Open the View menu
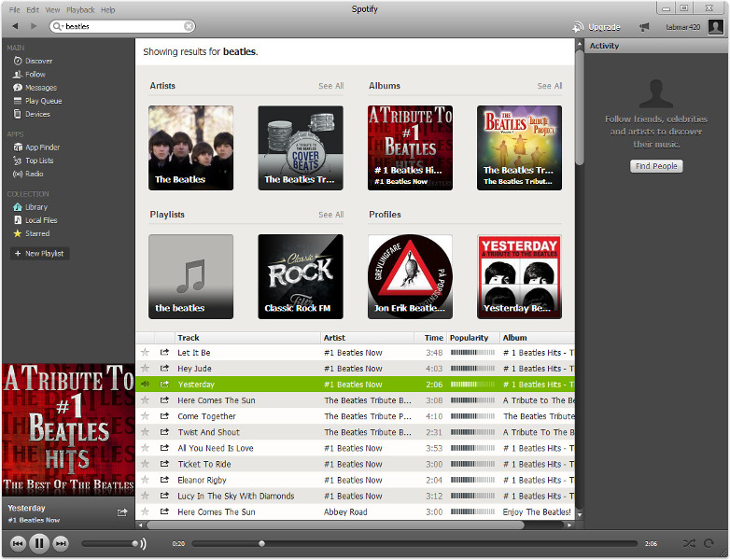The width and height of the screenshot is (730, 560). (52, 9)
